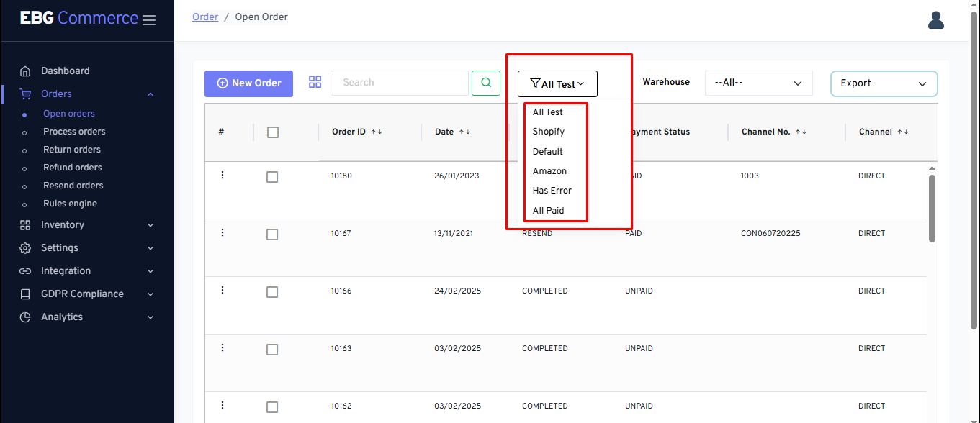980x423 pixels.
Task: Open the Warehouse --All-- dropdown
Action: 758,83
